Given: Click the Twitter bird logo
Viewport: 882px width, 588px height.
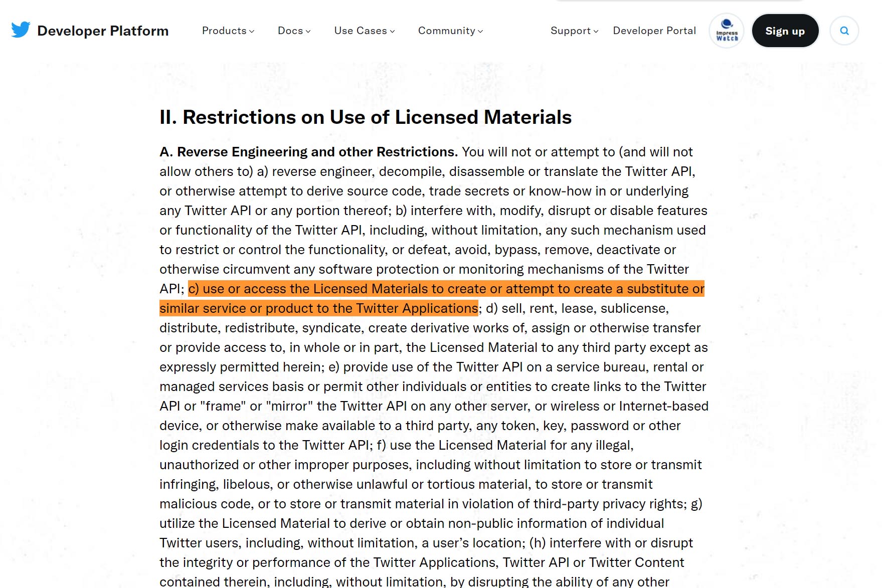Looking at the screenshot, I should (21, 30).
